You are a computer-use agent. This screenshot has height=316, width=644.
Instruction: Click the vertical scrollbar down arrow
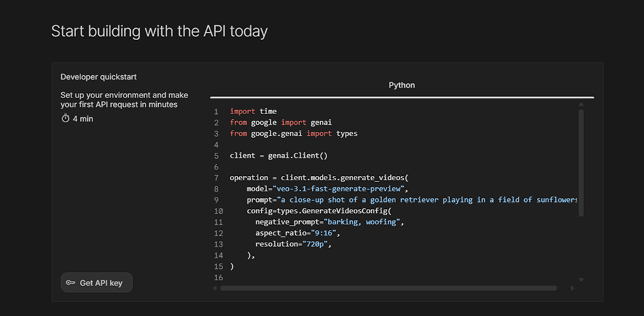coord(581,280)
